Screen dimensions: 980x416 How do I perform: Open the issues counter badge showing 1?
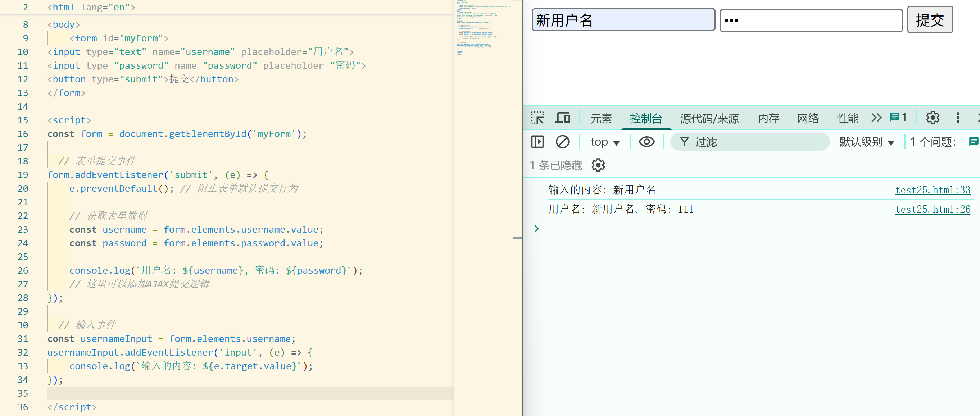coord(899,118)
